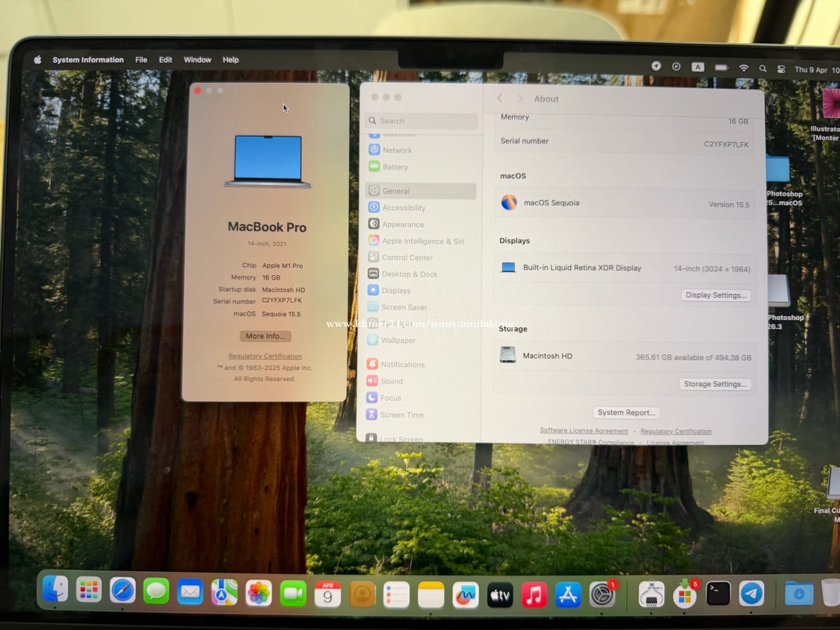Click the Storage Settings button

715,384
